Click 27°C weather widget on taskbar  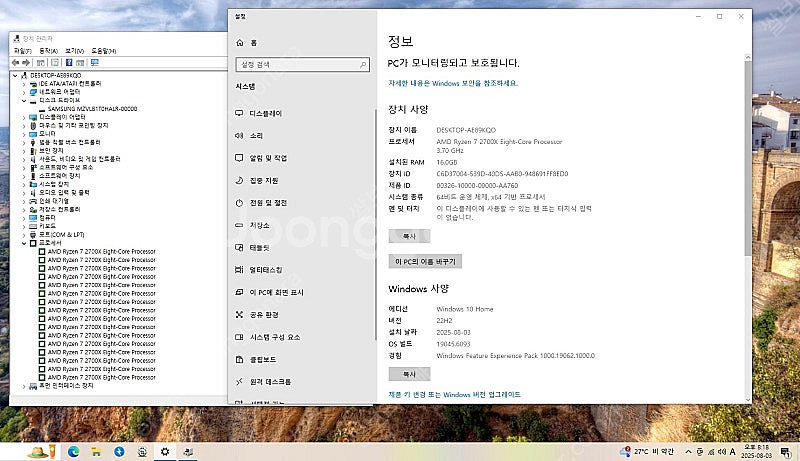coord(647,452)
